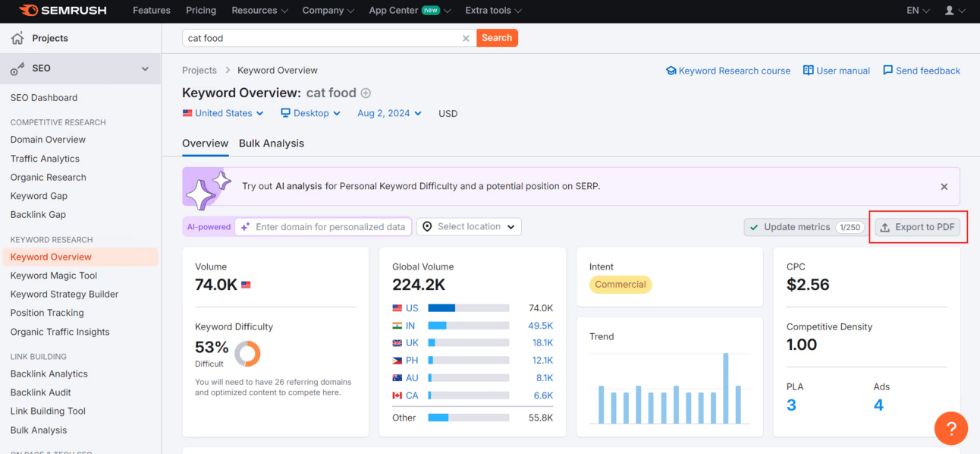Image resolution: width=980 pixels, height=454 pixels.
Task: Click the Semrush flame logo
Action: pyautogui.click(x=29, y=11)
